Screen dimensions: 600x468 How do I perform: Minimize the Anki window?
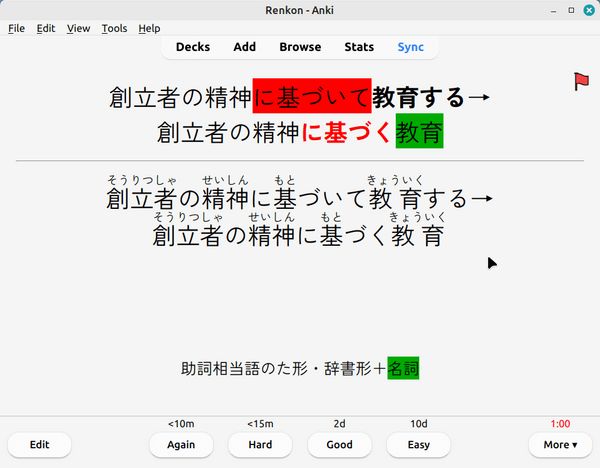pos(553,11)
